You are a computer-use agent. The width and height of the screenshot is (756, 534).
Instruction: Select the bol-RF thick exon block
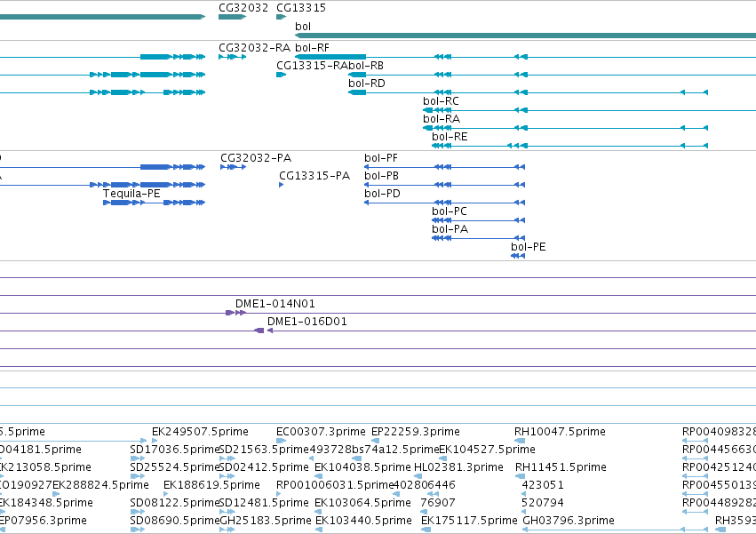[330, 57]
